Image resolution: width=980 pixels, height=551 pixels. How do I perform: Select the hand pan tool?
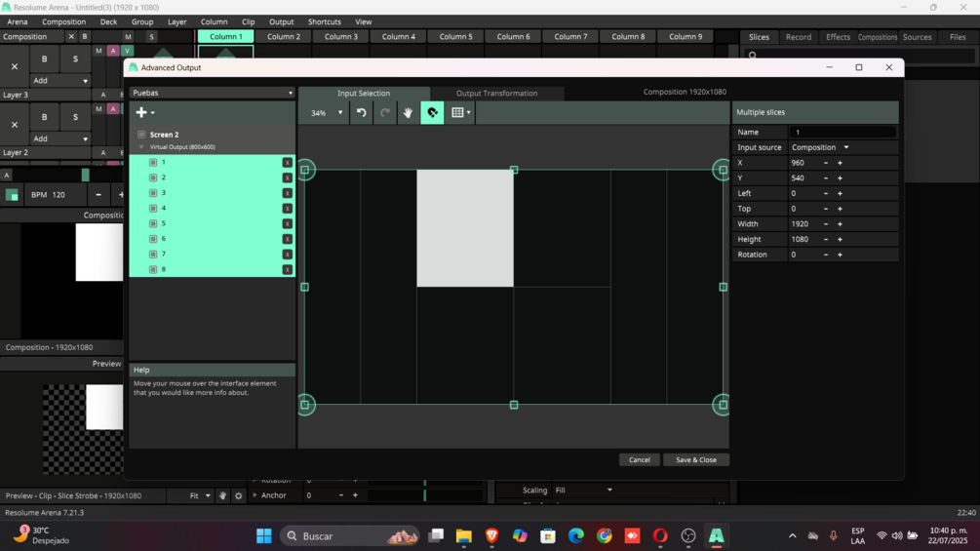409,112
